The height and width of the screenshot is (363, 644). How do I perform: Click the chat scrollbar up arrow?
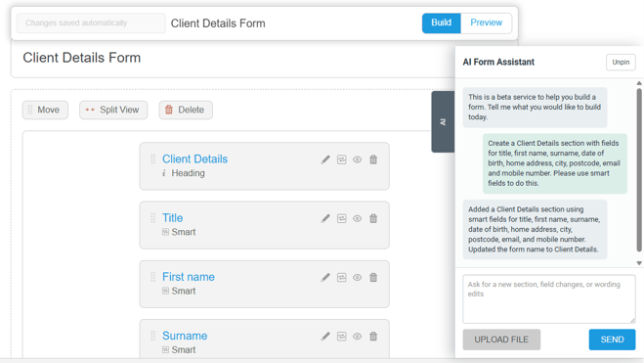639,83
